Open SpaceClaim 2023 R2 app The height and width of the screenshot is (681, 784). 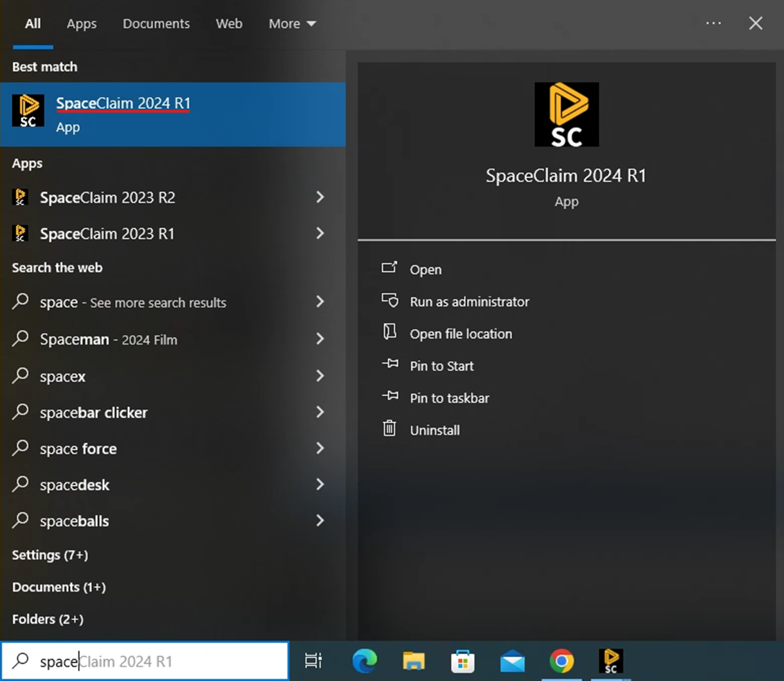pyautogui.click(x=107, y=197)
